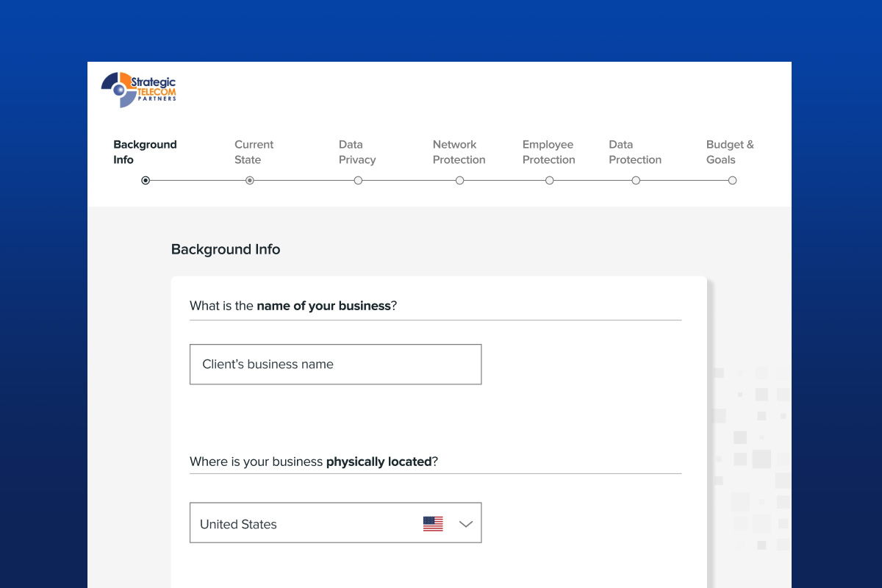The width and height of the screenshot is (882, 588).
Task: Click the Employee Protection progress dot
Action: pyautogui.click(x=549, y=180)
